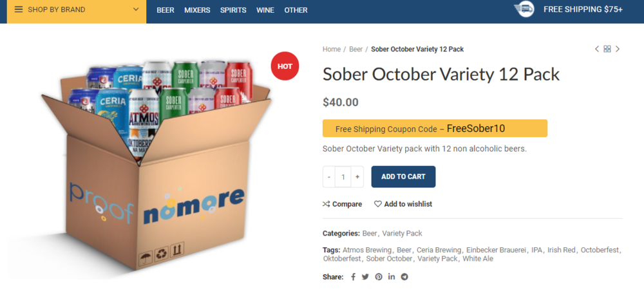The image size is (644, 307).
Task: Share product on Pinterest
Action: [379, 277]
